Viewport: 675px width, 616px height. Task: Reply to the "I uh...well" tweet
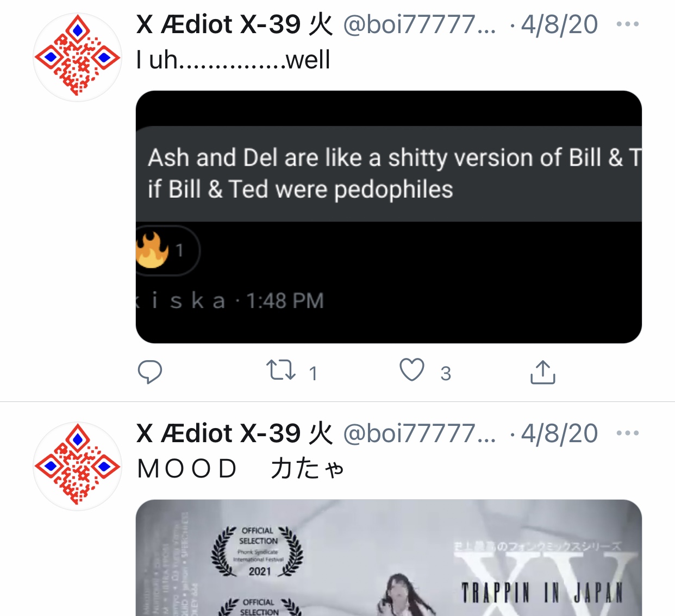point(149,372)
